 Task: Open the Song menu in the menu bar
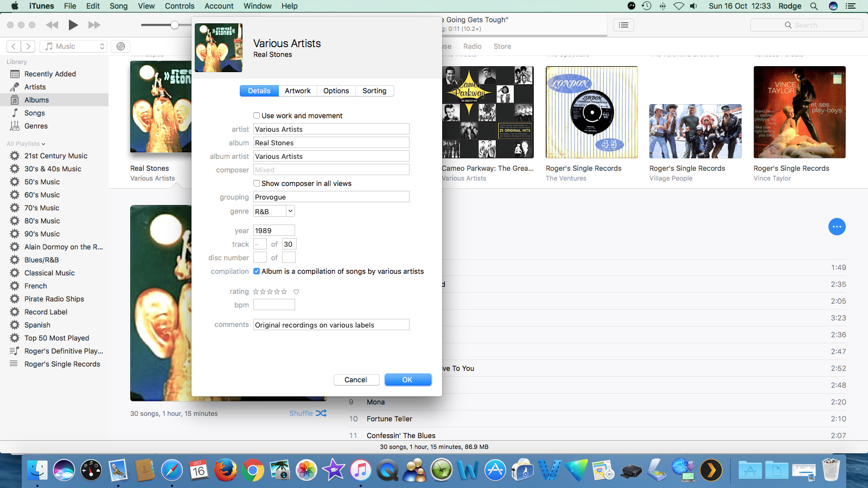pos(119,6)
